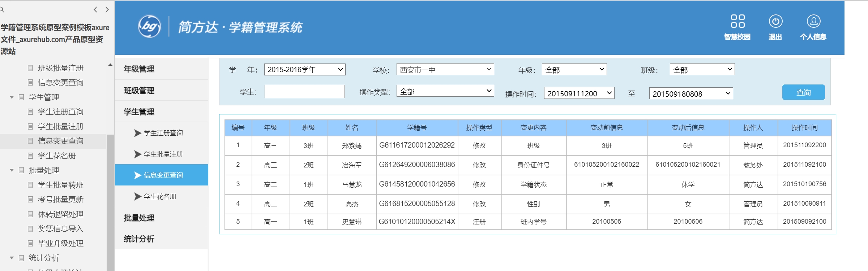
Task: Open the 年级 dropdown
Action: click(x=574, y=69)
